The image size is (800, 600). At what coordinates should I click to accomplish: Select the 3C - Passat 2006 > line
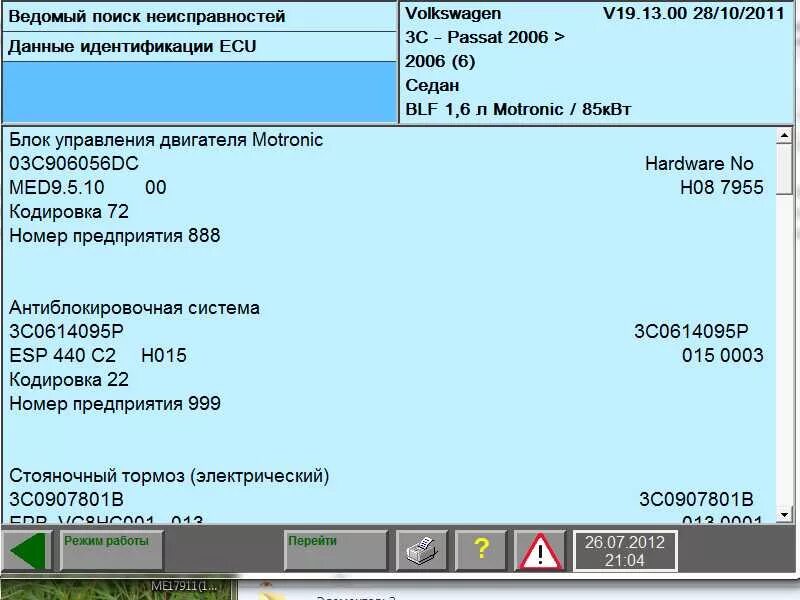[485, 37]
